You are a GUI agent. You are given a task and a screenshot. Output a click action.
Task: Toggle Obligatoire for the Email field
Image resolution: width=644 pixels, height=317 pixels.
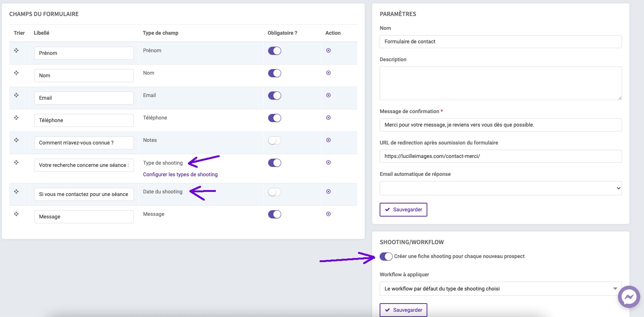[274, 96]
